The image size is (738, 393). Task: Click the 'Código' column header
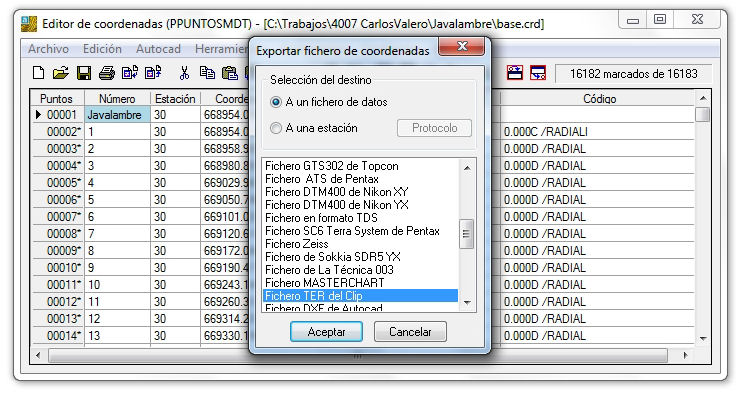click(598, 99)
